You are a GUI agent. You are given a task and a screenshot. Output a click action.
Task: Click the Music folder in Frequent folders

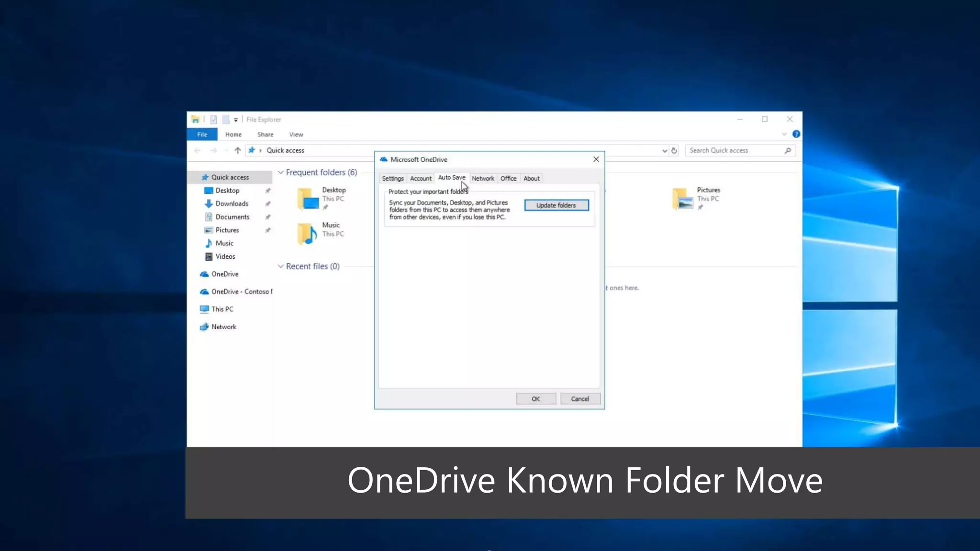click(321, 233)
